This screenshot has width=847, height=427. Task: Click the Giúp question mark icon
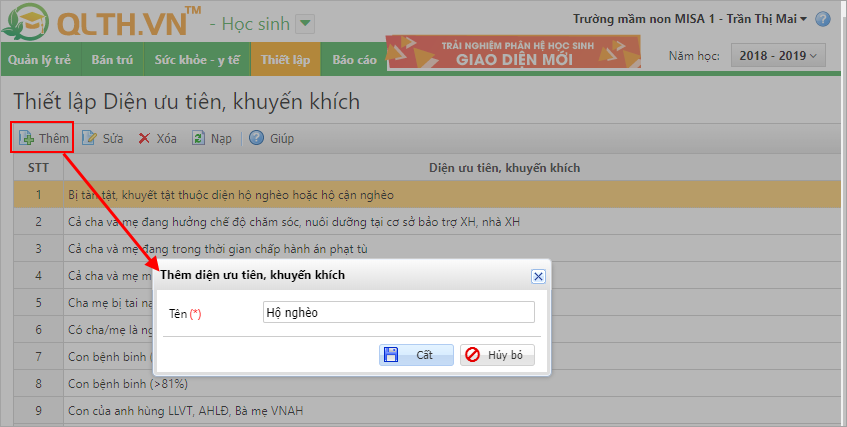pos(257,138)
